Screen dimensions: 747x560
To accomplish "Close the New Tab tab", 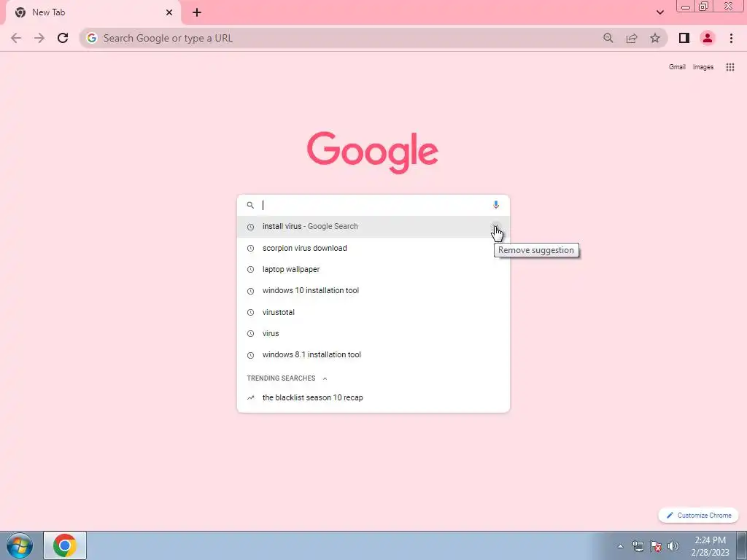I will click(x=169, y=12).
